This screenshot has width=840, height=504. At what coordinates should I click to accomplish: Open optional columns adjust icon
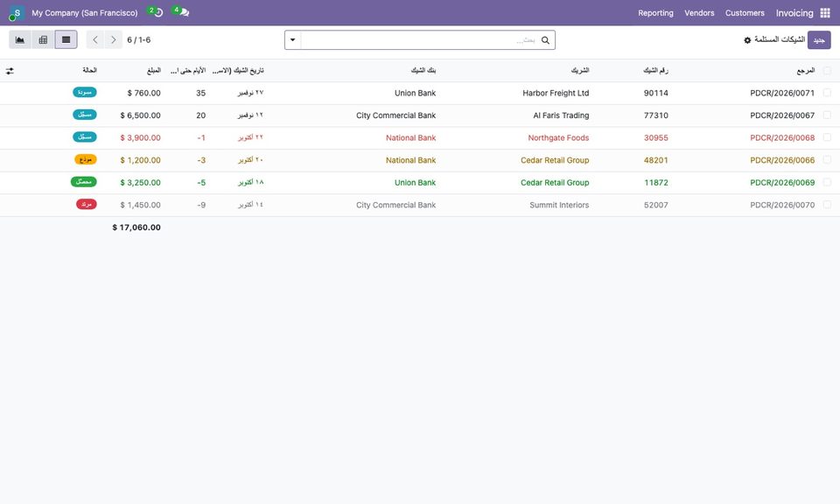click(x=10, y=71)
